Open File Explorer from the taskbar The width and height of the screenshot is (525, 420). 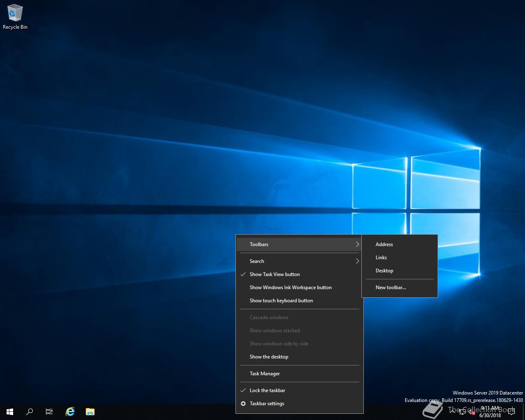tap(90, 411)
